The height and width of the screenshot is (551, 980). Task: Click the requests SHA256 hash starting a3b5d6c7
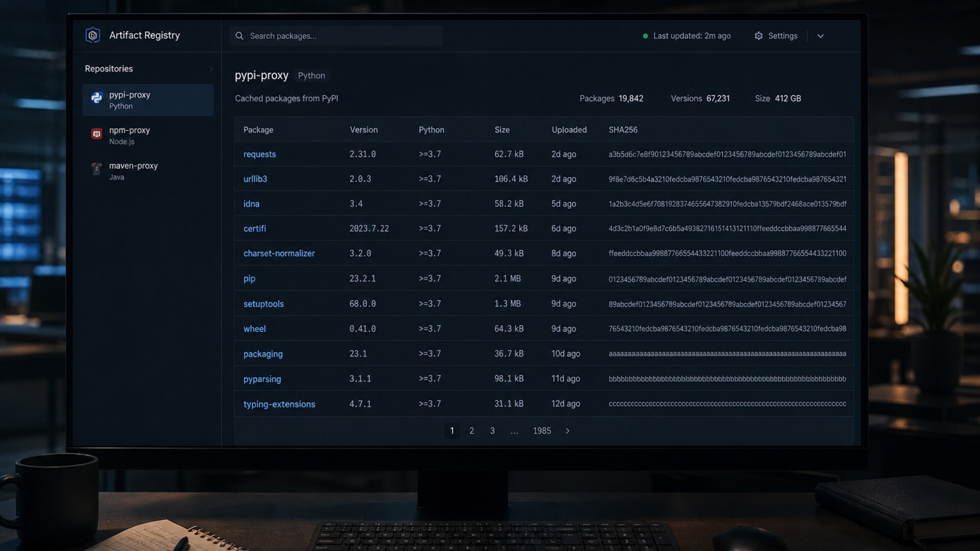(x=727, y=154)
